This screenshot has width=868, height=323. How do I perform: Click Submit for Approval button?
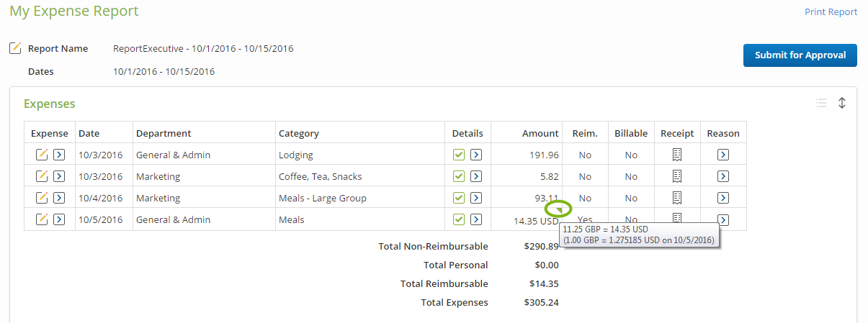[800, 55]
